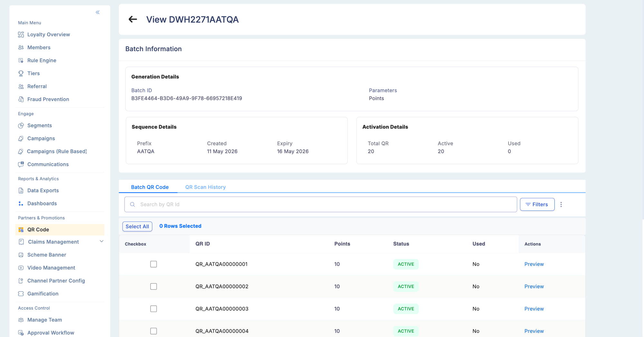
Task: Click the Campaigns megaphone icon
Action: tap(21, 138)
